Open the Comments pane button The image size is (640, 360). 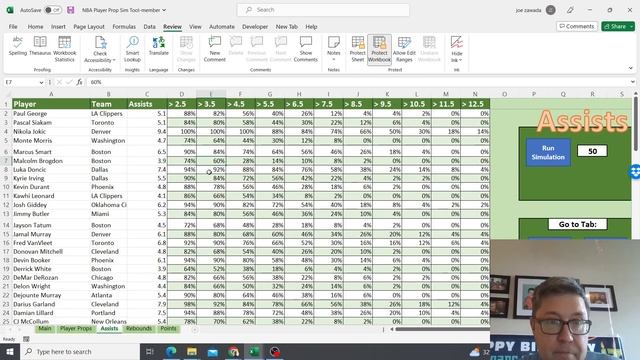pyautogui.click(x=577, y=27)
